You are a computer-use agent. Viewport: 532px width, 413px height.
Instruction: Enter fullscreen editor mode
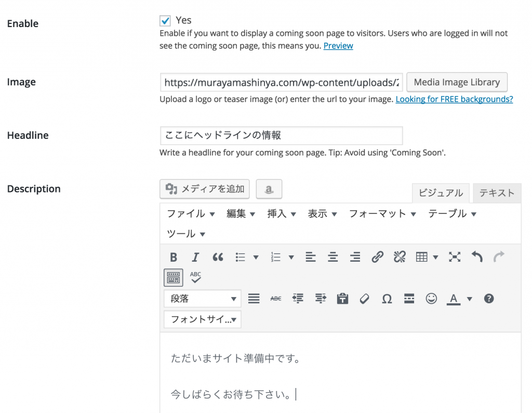[x=455, y=257]
